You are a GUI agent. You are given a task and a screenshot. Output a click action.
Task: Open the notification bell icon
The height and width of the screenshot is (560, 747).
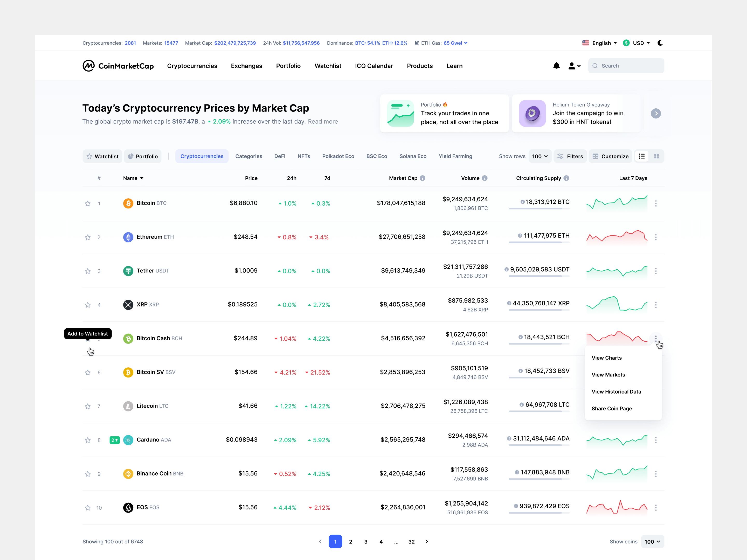coord(557,66)
